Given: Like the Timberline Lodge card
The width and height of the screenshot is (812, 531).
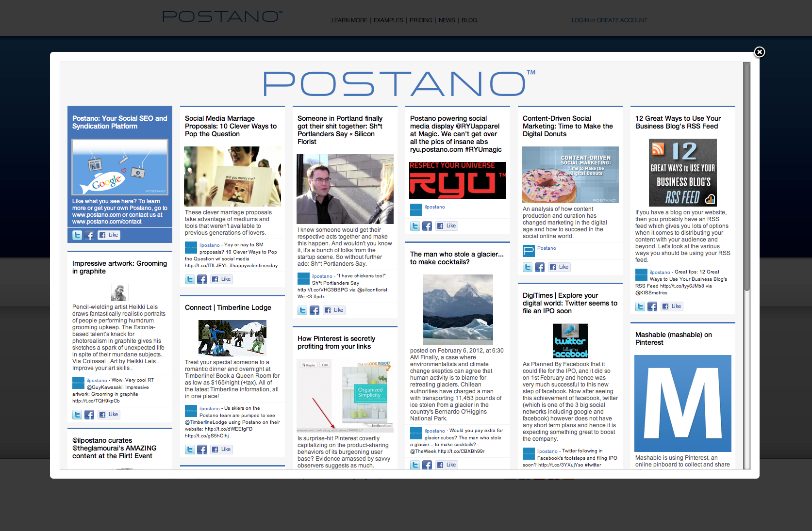Looking at the screenshot, I should [221, 450].
